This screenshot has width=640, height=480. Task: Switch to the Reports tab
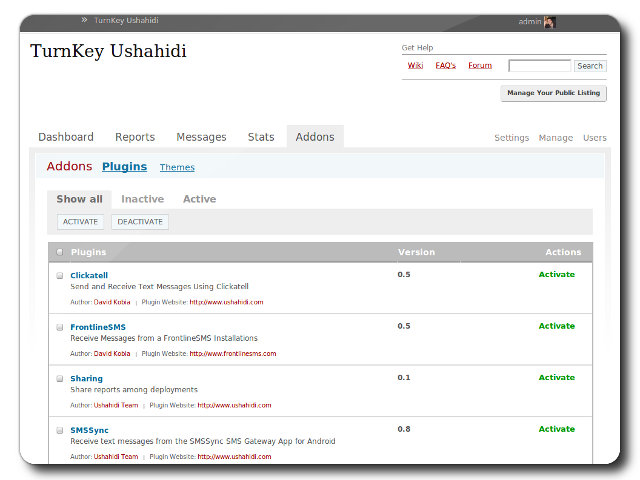(135, 137)
